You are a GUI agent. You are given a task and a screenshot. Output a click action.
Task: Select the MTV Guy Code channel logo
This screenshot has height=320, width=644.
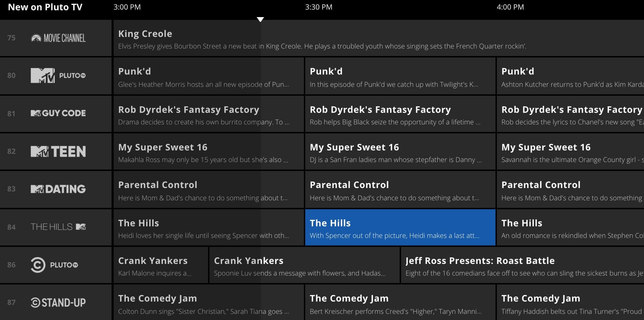pyautogui.click(x=58, y=113)
